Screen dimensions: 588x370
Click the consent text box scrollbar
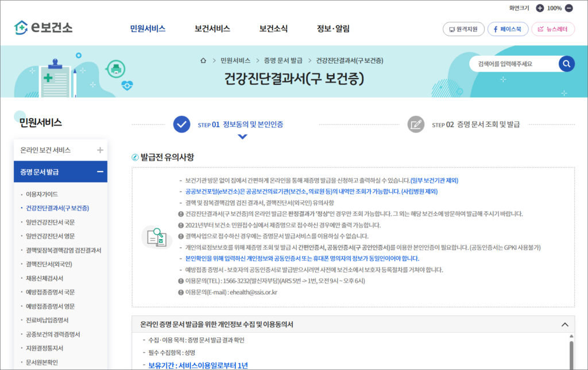pyautogui.click(x=571, y=353)
